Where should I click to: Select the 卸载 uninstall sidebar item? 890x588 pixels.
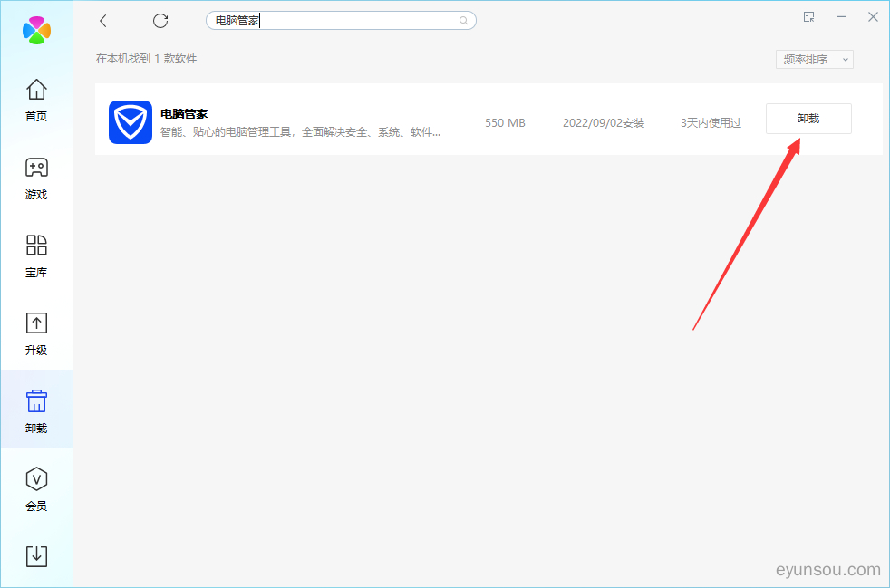coord(36,409)
